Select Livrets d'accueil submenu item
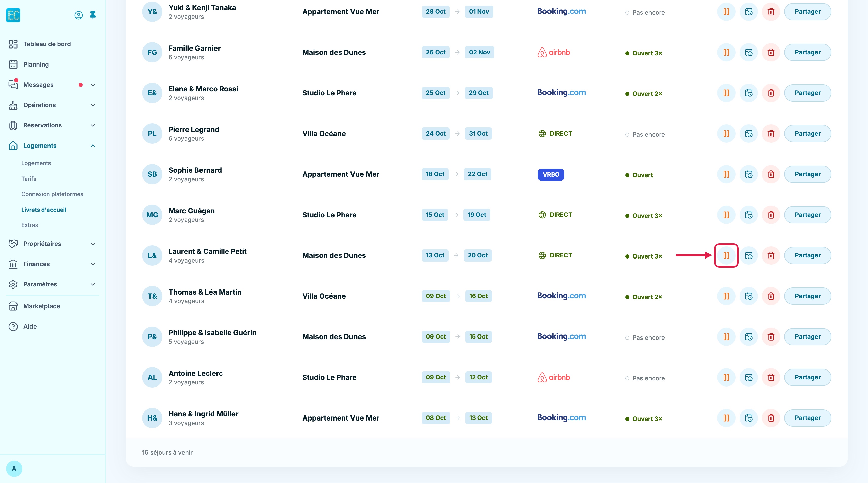The height and width of the screenshot is (483, 868). (44, 210)
